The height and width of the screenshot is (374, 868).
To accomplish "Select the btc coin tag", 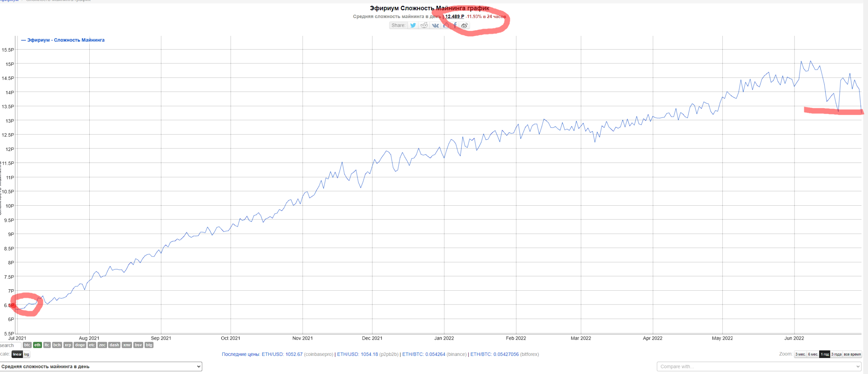I will pyautogui.click(x=27, y=345).
